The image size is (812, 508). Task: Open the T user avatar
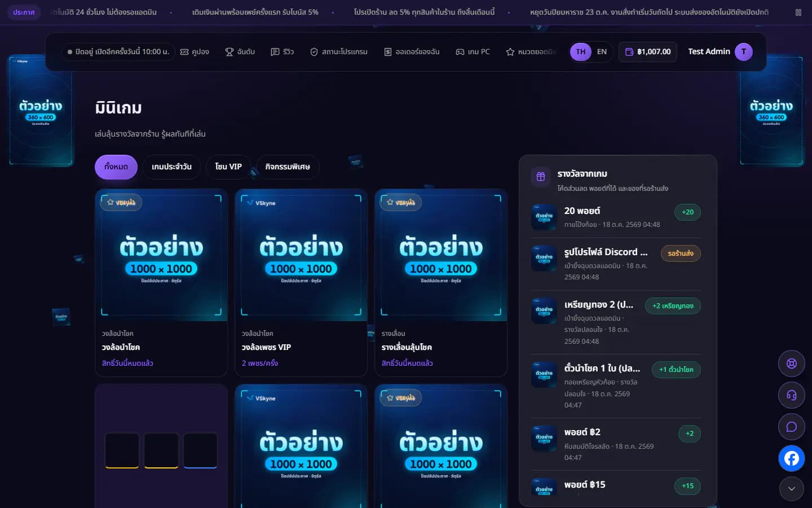[x=743, y=52]
